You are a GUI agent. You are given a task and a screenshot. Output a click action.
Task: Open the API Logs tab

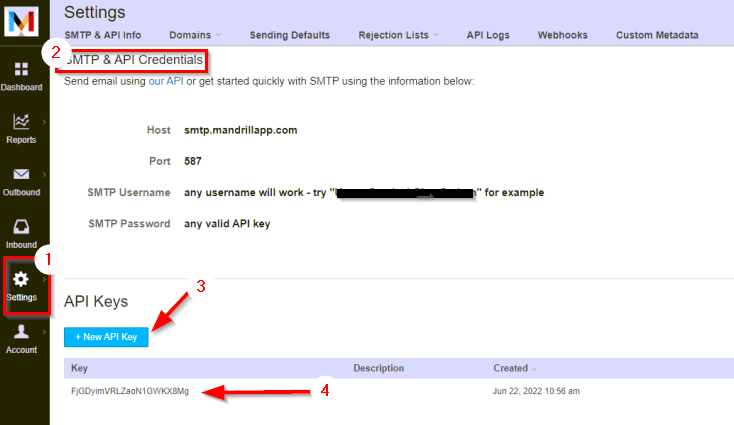pyautogui.click(x=488, y=35)
